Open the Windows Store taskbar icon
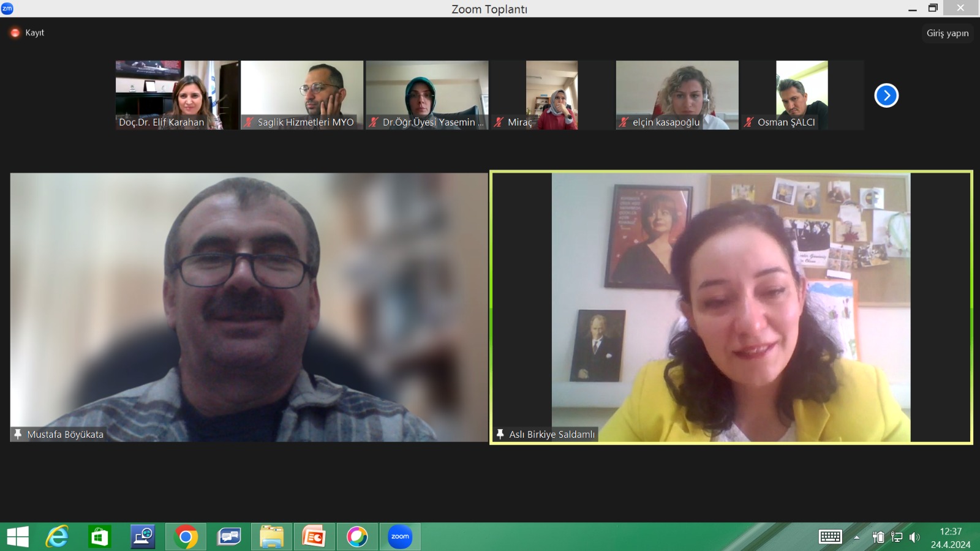Viewport: 980px width, 551px height. (x=99, y=537)
